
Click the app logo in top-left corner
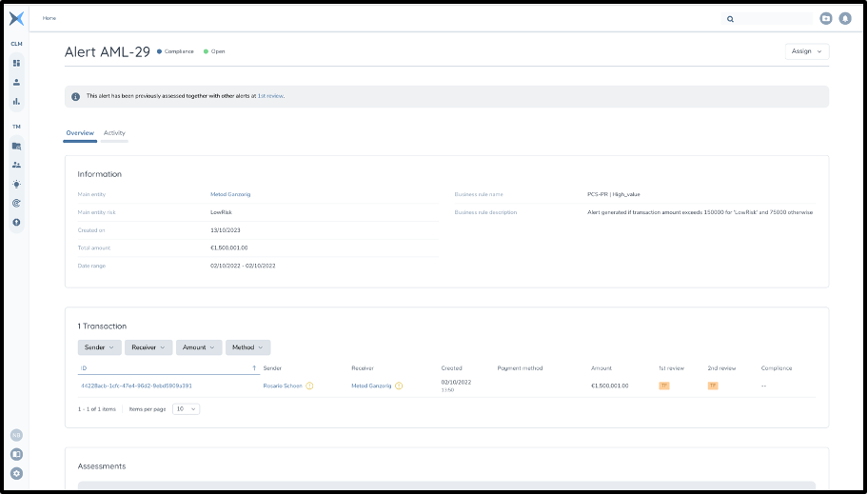click(x=16, y=18)
